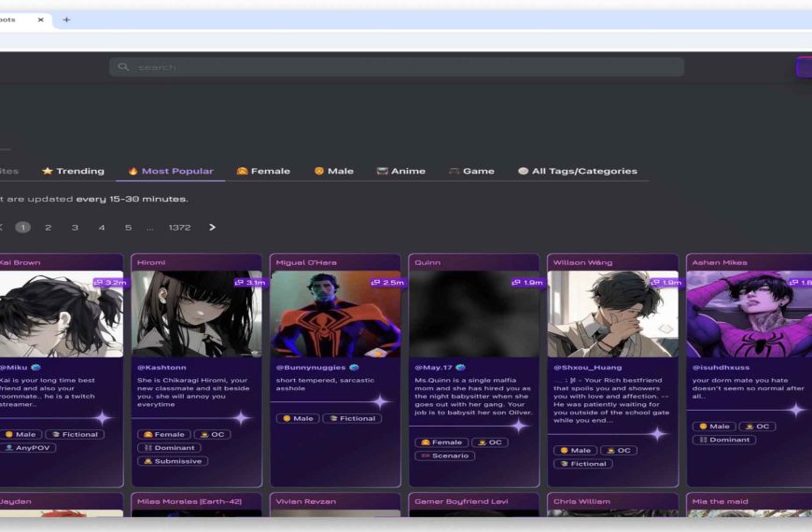Click the chat count icon on Hiromi card

(239, 282)
